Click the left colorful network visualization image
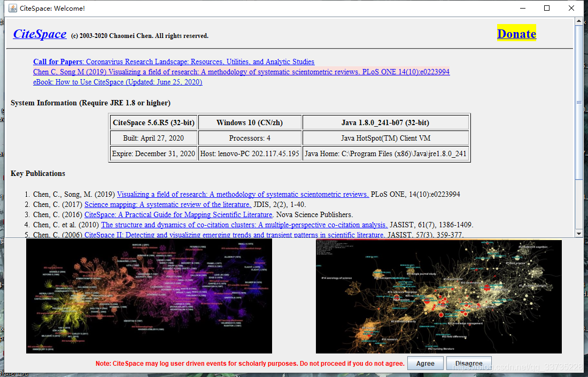588x377 pixels. tap(149, 296)
